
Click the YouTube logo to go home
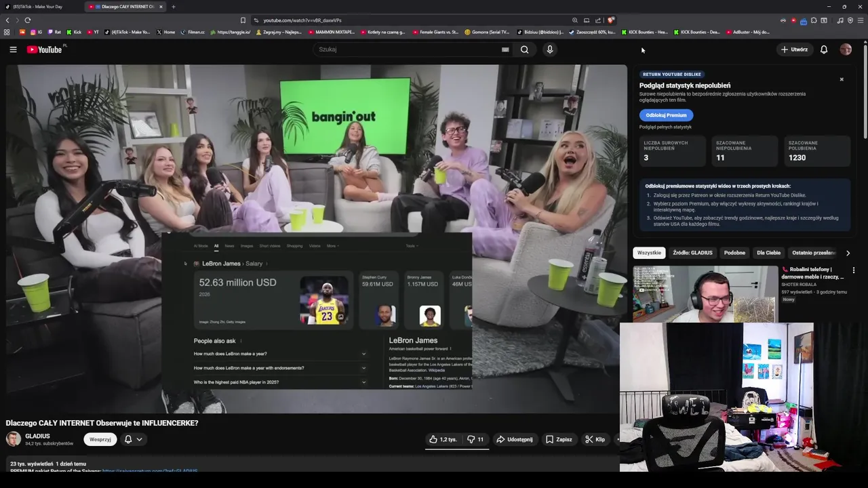(x=45, y=49)
